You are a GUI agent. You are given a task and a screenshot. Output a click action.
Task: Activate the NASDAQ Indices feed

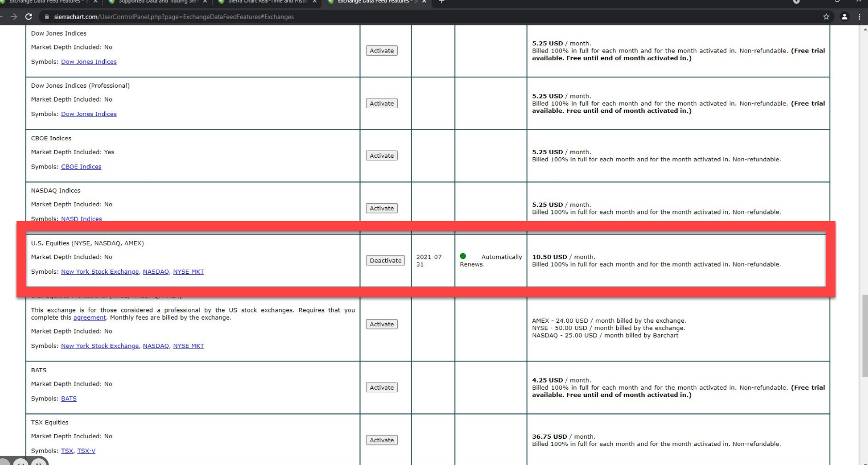pos(382,208)
